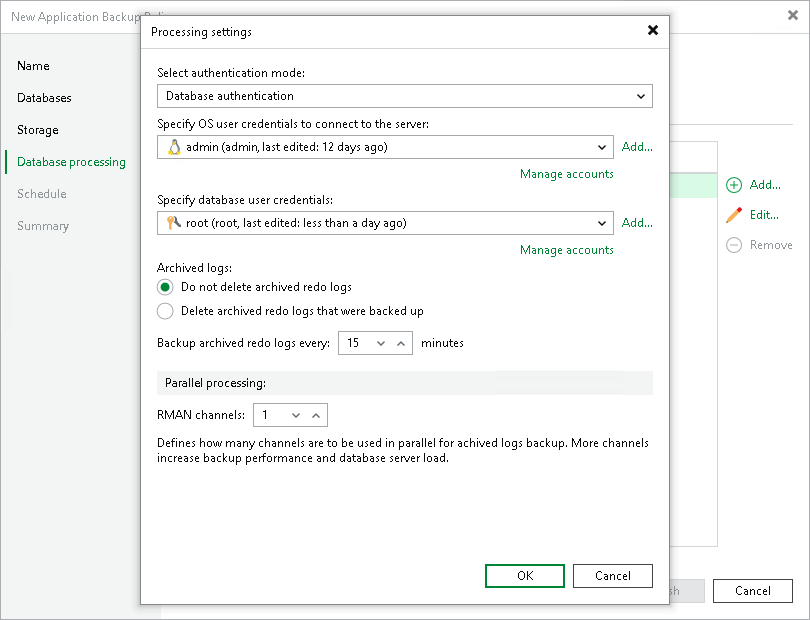Screen dimensions: 810x620
Task: Go to the Storage step in the wizard
Action: [37, 130]
